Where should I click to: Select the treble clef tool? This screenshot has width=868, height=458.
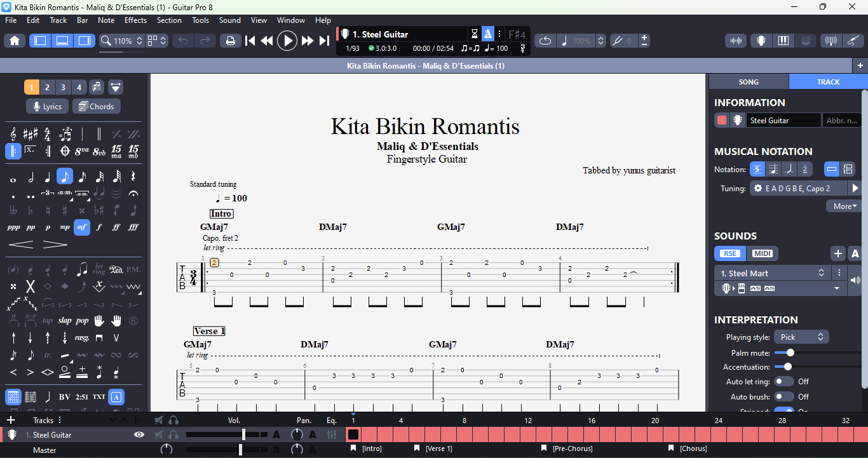coord(13,134)
